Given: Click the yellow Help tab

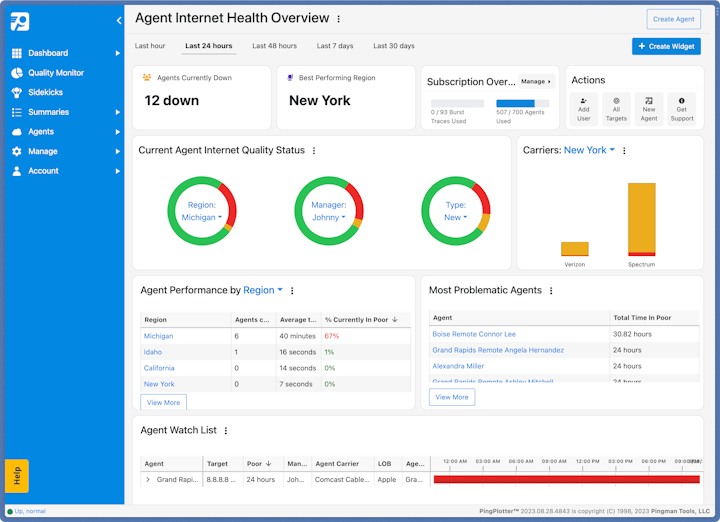Looking at the screenshot, I should coord(16,476).
